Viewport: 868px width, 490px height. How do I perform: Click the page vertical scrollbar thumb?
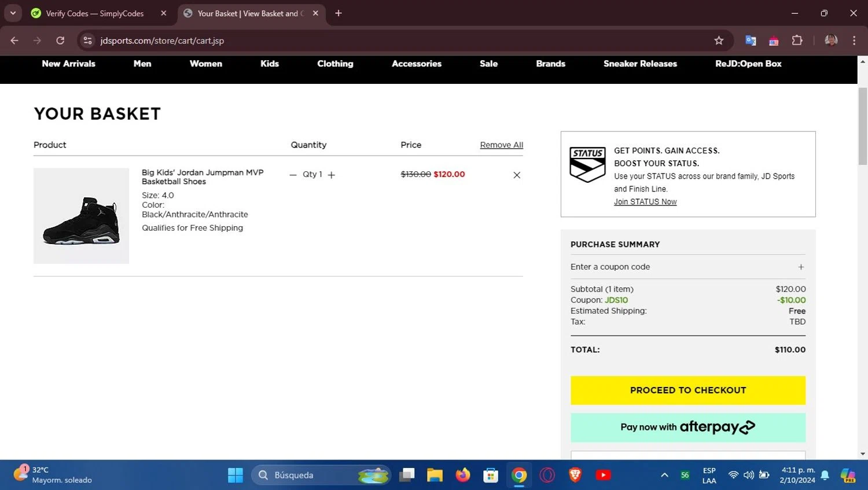pos(863,126)
